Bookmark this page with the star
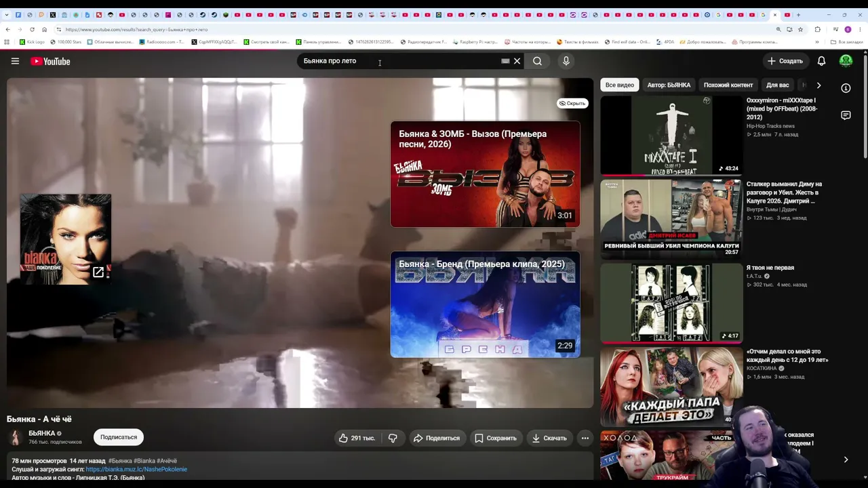 coord(801,29)
